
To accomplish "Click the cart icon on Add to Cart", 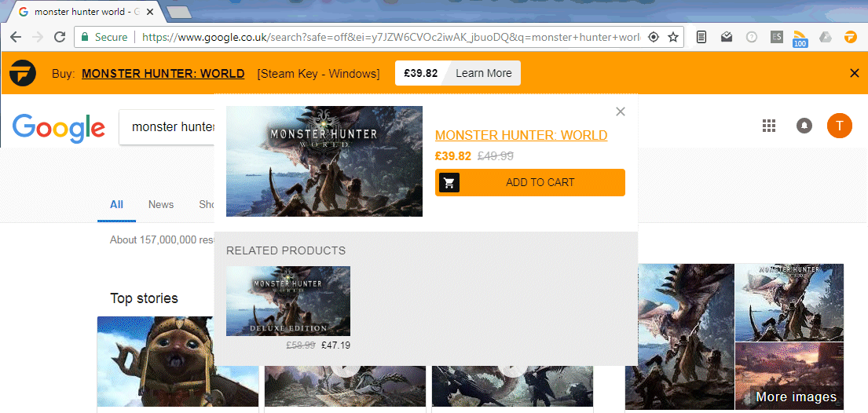I will (x=449, y=183).
